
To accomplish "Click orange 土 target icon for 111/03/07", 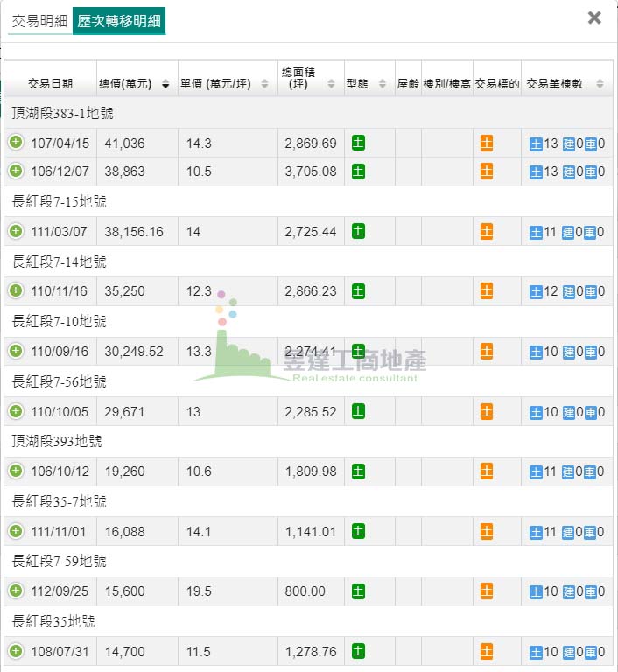I will click(487, 231).
